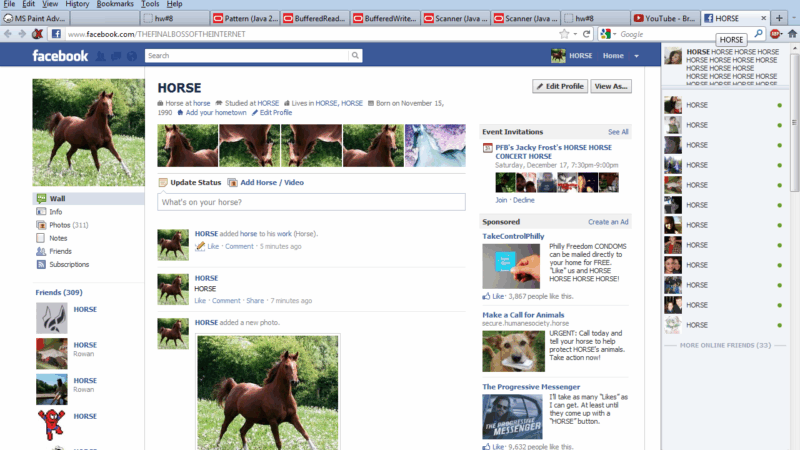The width and height of the screenshot is (800, 450).
Task: Click the site favicon in address bar
Action: pyautogui.click(x=56, y=34)
